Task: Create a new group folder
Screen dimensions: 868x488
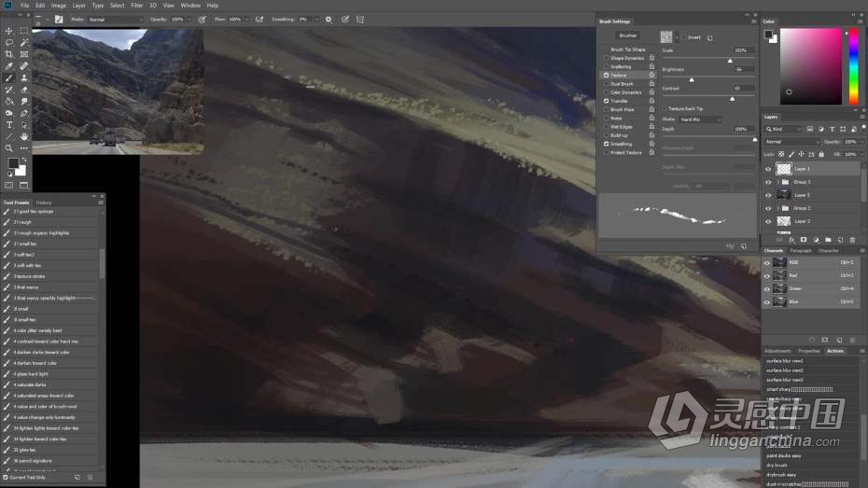Action: [x=828, y=240]
